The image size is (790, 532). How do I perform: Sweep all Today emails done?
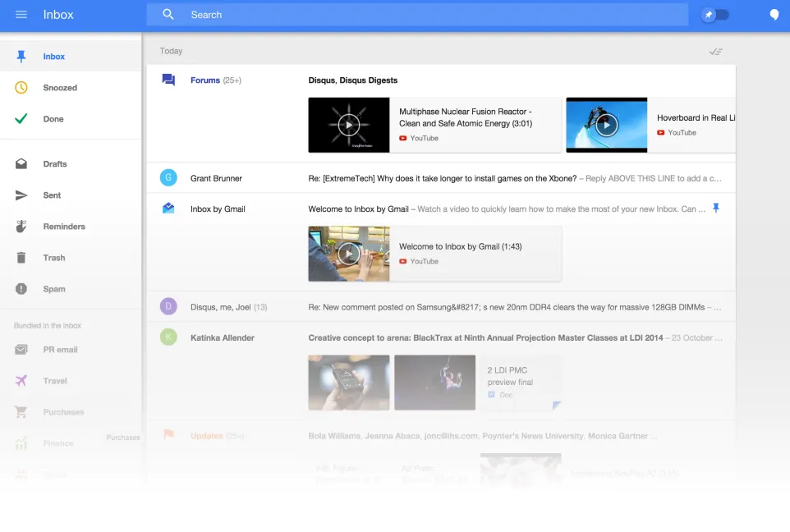(716, 52)
